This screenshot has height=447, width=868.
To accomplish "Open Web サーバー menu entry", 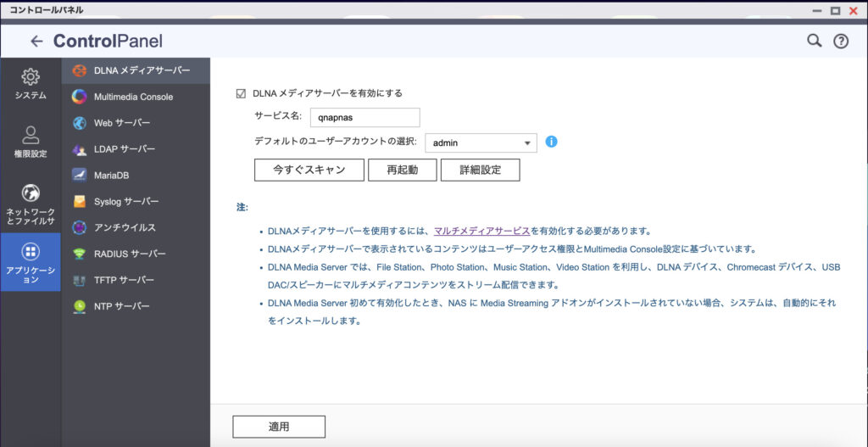I will 136,123.
